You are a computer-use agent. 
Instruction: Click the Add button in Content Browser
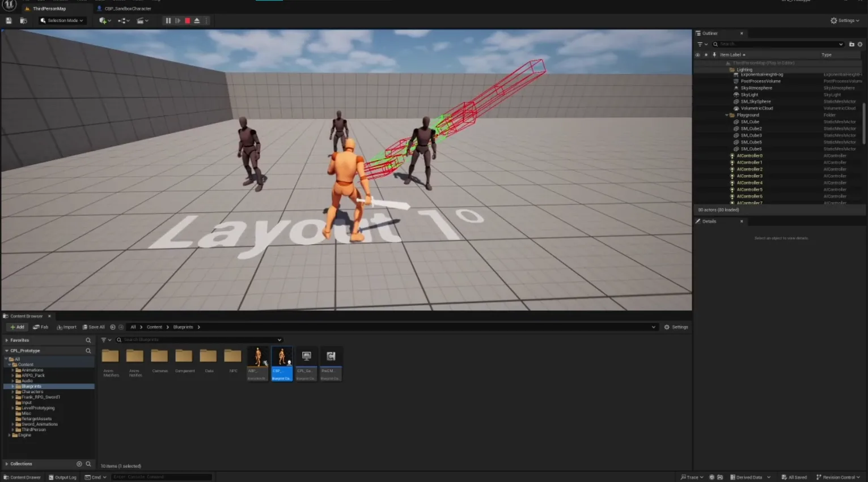[18, 327]
